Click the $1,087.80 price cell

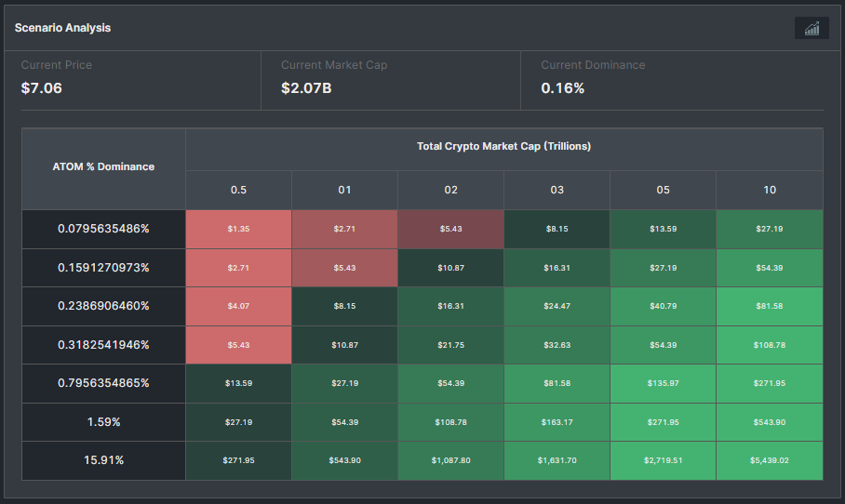450,460
